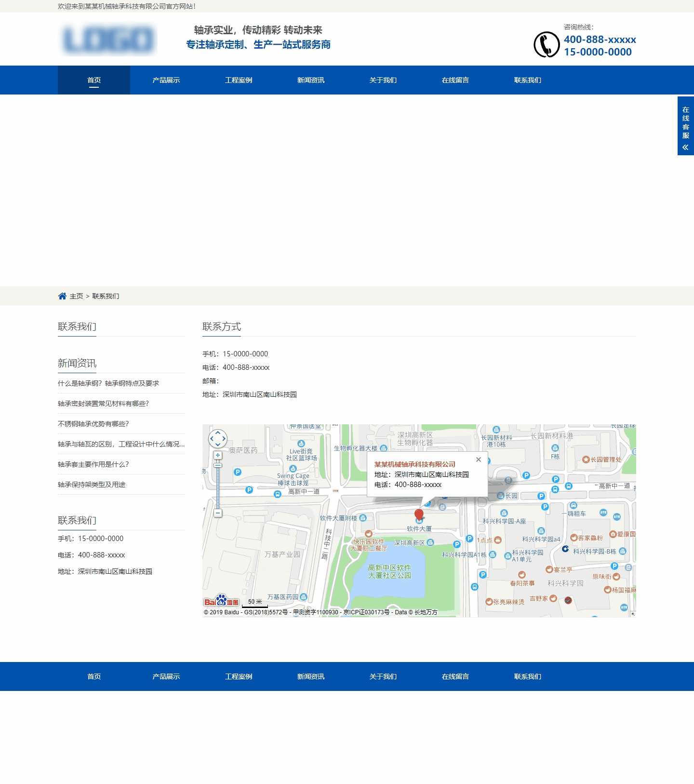Click the 生物孵化器大楼 building marker
The width and height of the screenshot is (694, 784).
pyautogui.click(x=384, y=448)
